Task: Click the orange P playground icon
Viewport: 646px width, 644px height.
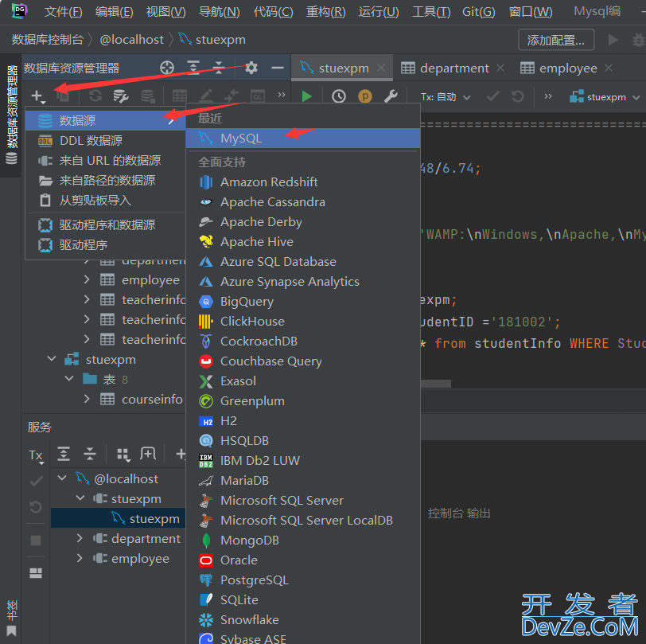Action: pyautogui.click(x=364, y=96)
